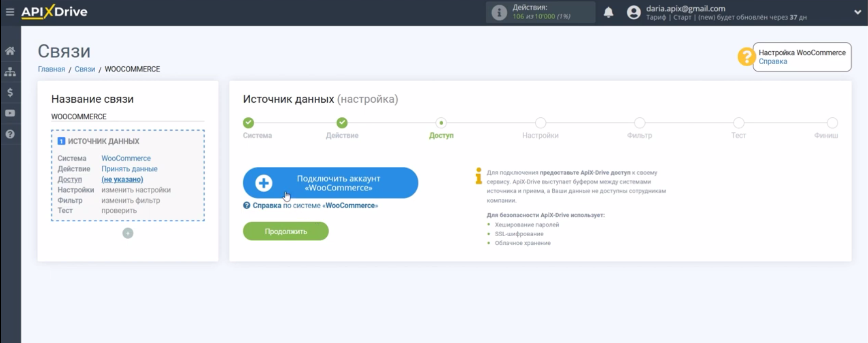Go to Связи breadcrumb
The image size is (868, 343).
[x=85, y=69]
